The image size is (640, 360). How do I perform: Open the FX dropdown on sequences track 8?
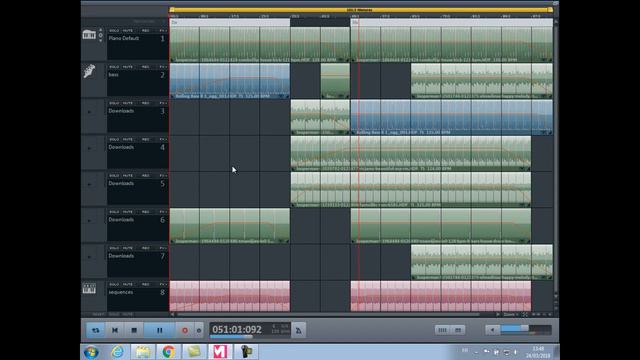pyautogui.click(x=163, y=284)
